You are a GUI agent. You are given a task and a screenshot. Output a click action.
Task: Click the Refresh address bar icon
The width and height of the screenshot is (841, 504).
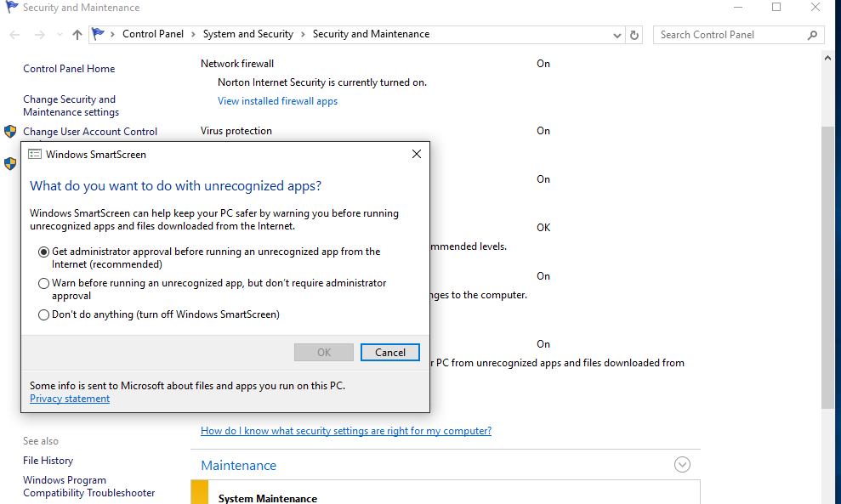(x=634, y=35)
